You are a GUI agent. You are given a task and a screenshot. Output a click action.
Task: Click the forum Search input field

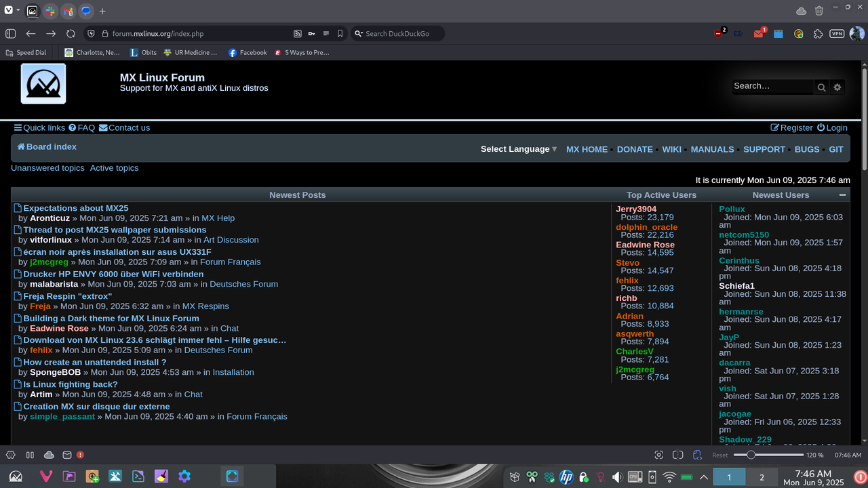(x=772, y=86)
